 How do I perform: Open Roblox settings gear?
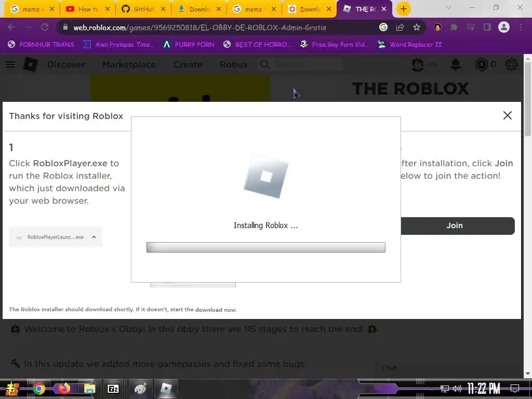click(511, 64)
